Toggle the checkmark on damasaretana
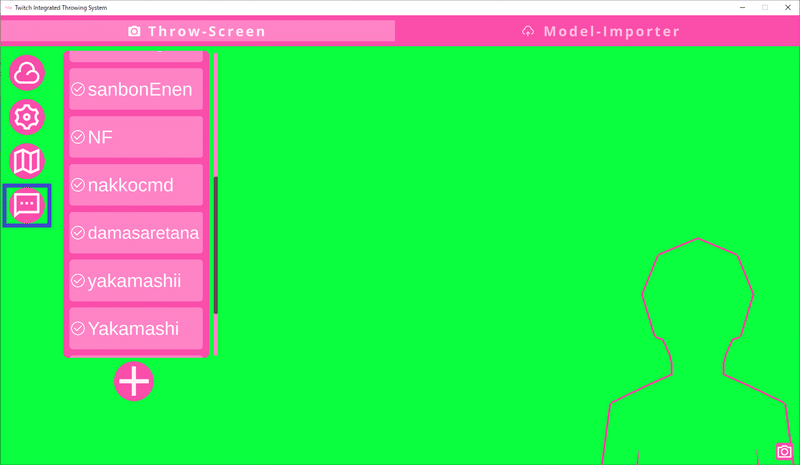Image resolution: width=800 pixels, height=465 pixels. click(x=78, y=233)
